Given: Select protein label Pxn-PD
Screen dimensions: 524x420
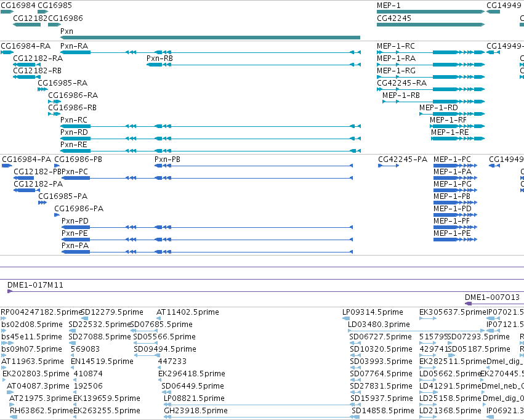Looking at the screenshot, I should point(75,221).
